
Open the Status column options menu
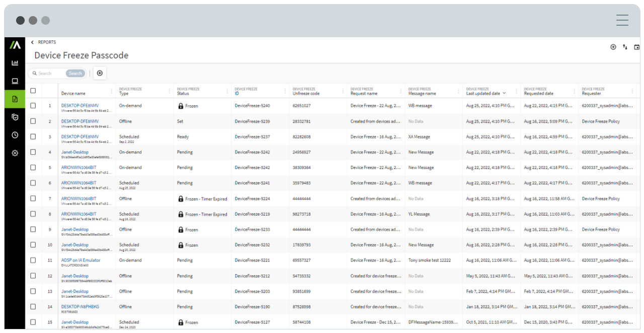click(227, 91)
